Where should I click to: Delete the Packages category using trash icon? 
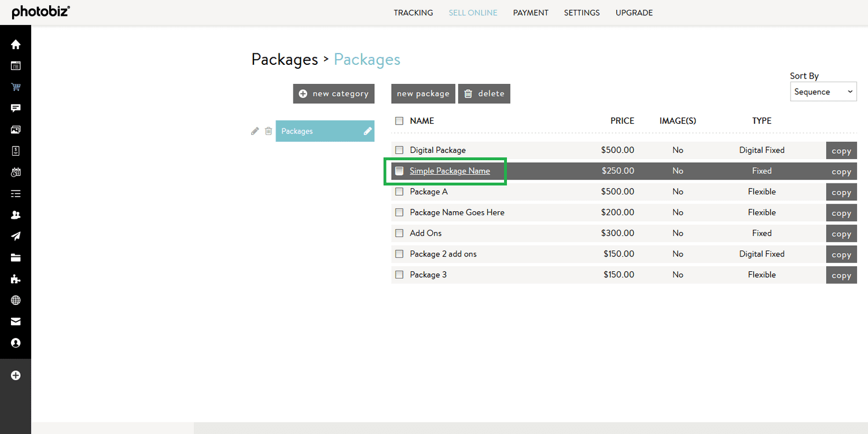(269, 131)
